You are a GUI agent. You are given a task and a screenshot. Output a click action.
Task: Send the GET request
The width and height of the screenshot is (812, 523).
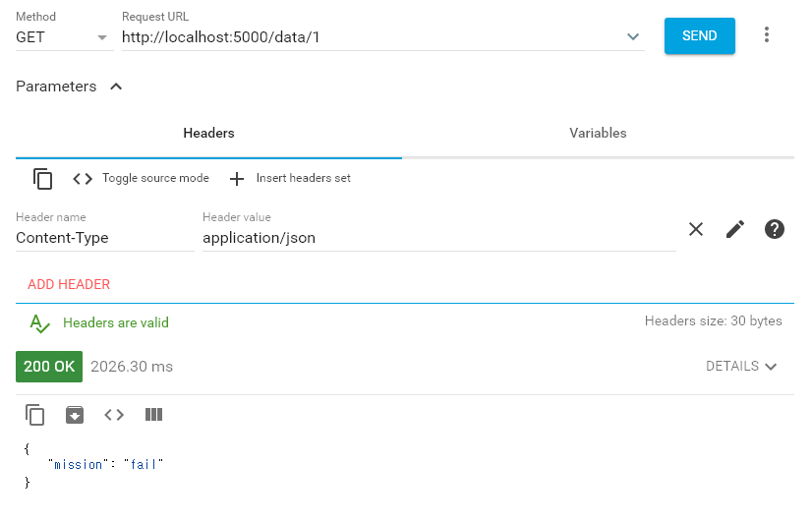click(x=699, y=35)
